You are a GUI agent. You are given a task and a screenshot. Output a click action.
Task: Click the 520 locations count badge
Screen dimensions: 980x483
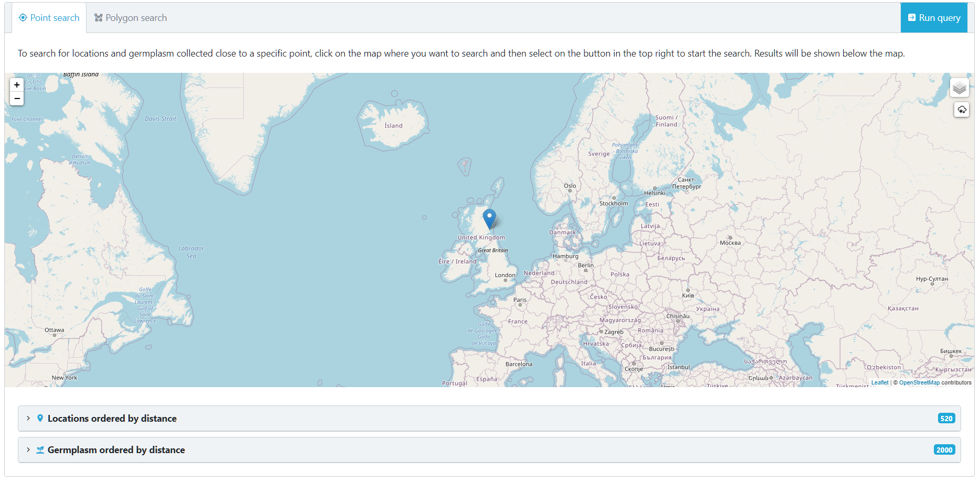pos(946,419)
